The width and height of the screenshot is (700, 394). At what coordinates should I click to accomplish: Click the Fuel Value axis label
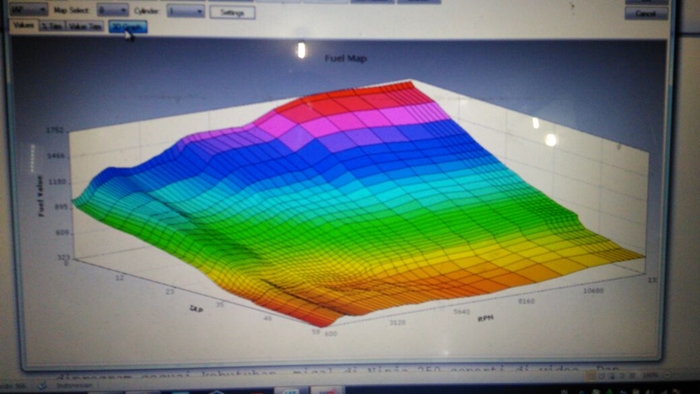pyautogui.click(x=41, y=196)
